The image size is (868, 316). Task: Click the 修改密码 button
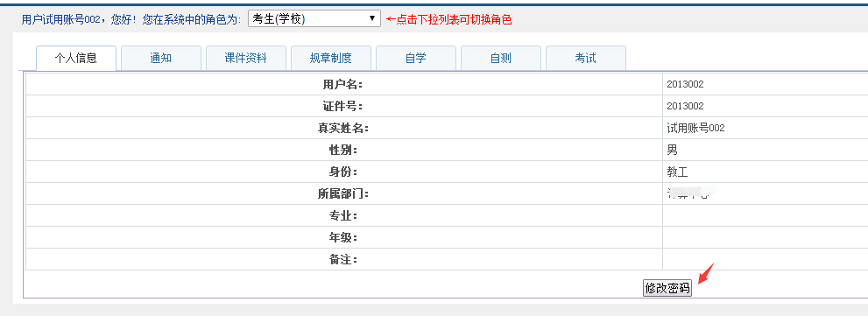click(667, 288)
